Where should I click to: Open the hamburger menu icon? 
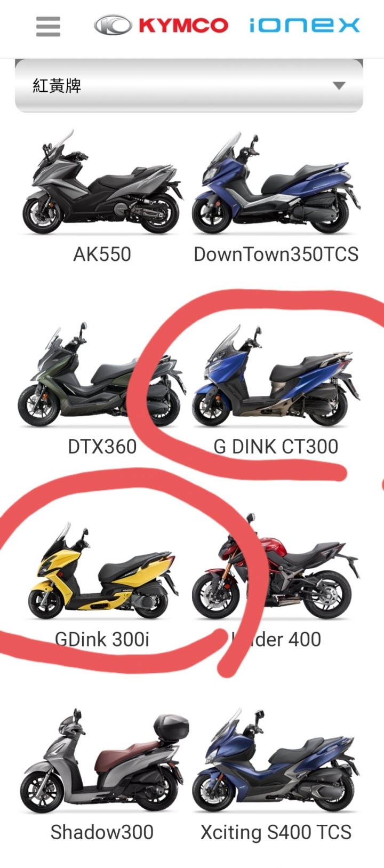point(48,26)
